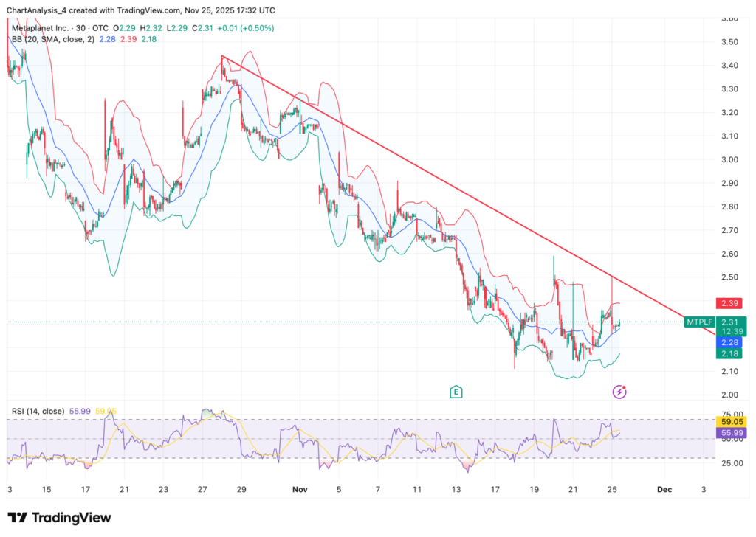Select the BB (20, SMA, close, 2) legend
Screen dimensions: 756x537
point(49,39)
